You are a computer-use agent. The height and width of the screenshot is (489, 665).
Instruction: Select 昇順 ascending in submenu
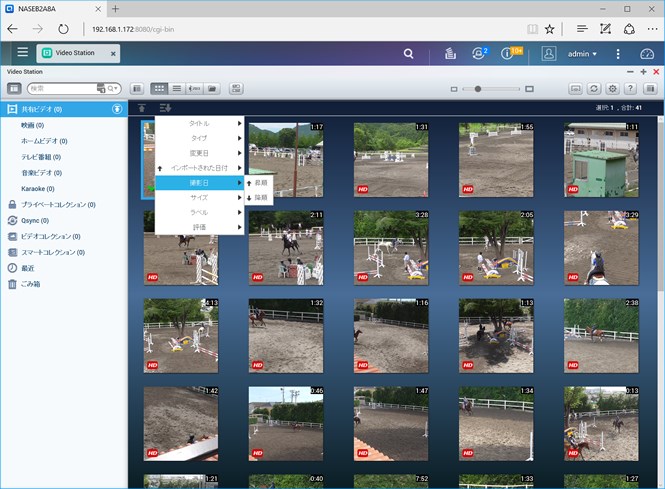pyautogui.click(x=259, y=183)
